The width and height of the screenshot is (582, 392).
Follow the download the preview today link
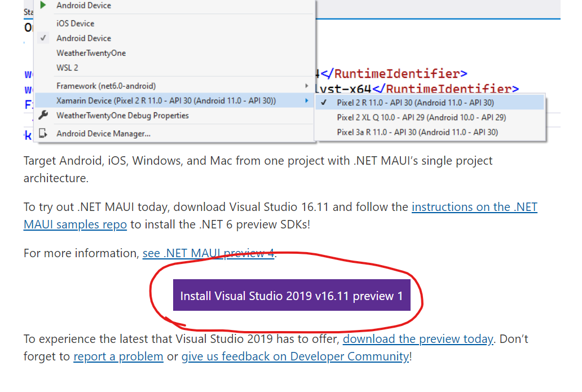418,339
